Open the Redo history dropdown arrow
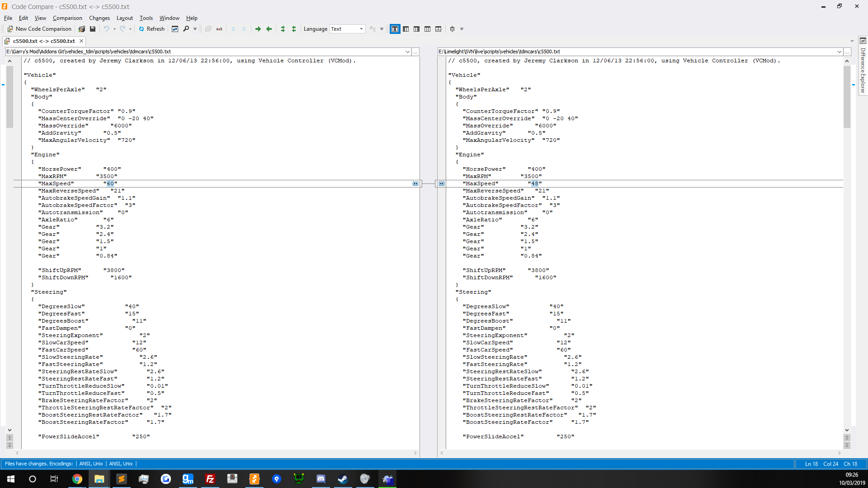868x488 pixels. coord(130,29)
